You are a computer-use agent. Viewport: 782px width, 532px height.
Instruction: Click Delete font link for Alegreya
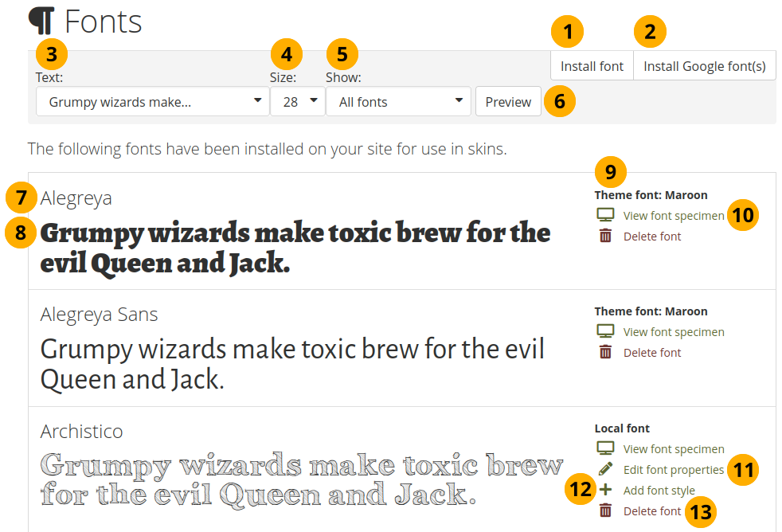651,237
